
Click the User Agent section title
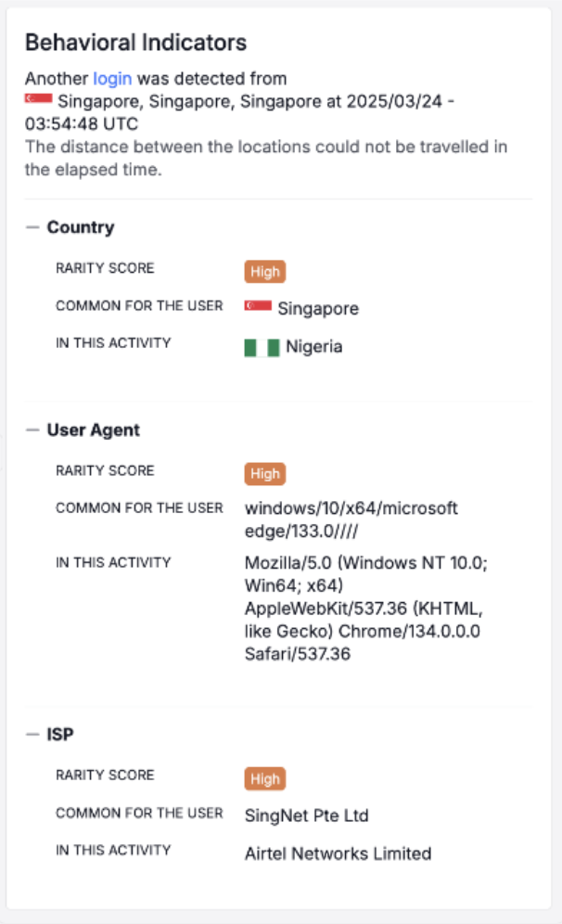pos(94,430)
